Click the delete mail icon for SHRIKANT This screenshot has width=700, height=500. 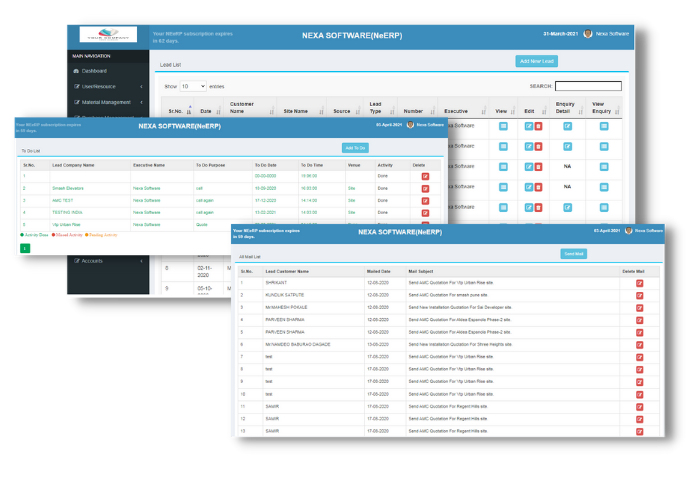[640, 284]
